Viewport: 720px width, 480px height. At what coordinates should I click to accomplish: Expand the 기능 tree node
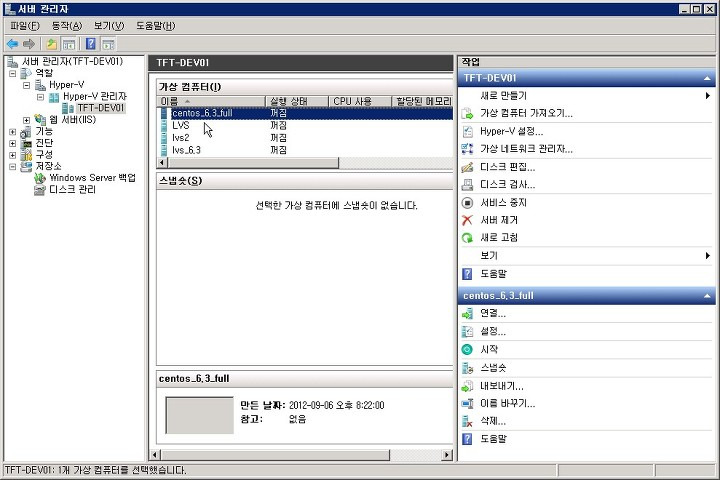point(12,132)
